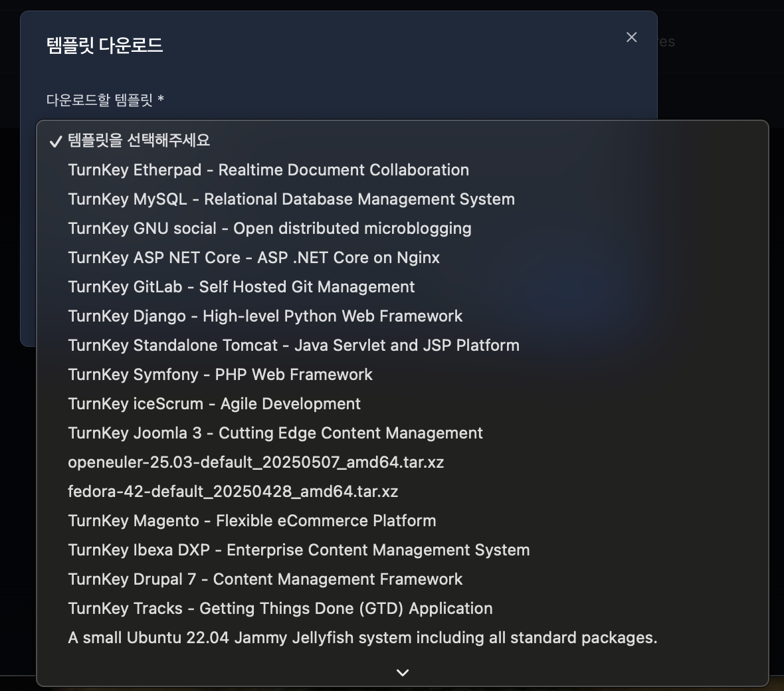Select TurnKey iceScrum Agile Development
784x691 pixels.
coord(214,404)
